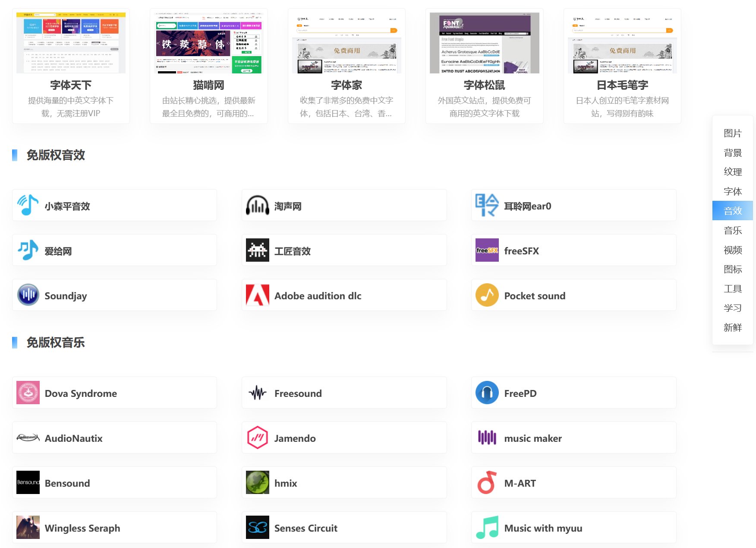756x548 pixels.
Task: Go to the AudioNautix link
Action: tap(74, 438)
